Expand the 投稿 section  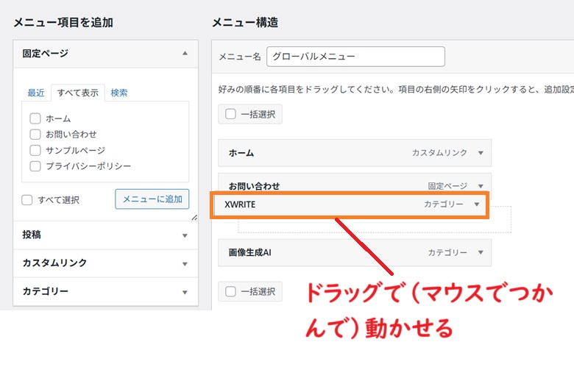point(185,235)
